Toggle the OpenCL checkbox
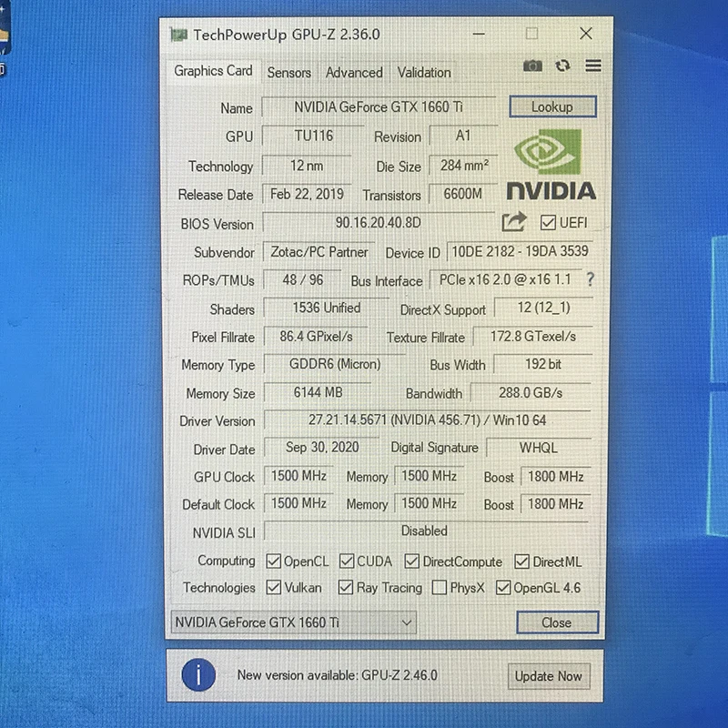 [x=274, y=561]
